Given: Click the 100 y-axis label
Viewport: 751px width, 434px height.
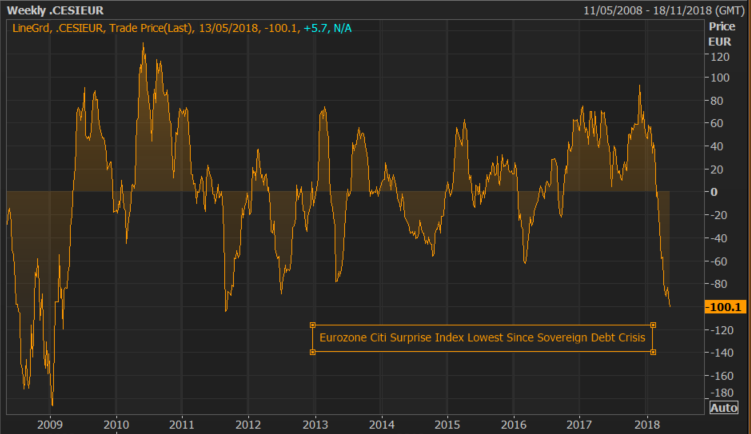Looking at the screenshot, I should [x=720, y=78].
